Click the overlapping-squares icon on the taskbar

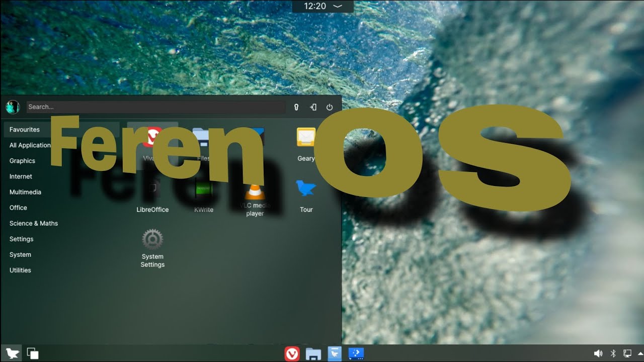33,353
